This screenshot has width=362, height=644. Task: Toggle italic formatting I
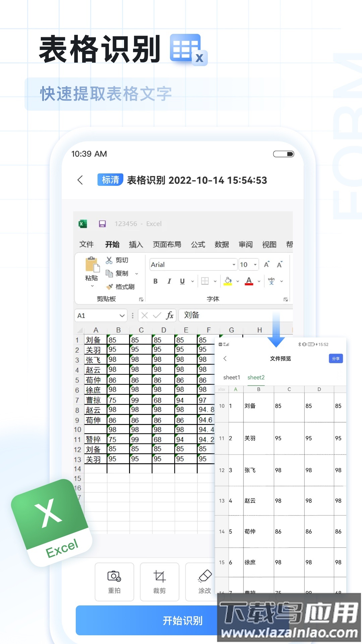coord(169,281)
